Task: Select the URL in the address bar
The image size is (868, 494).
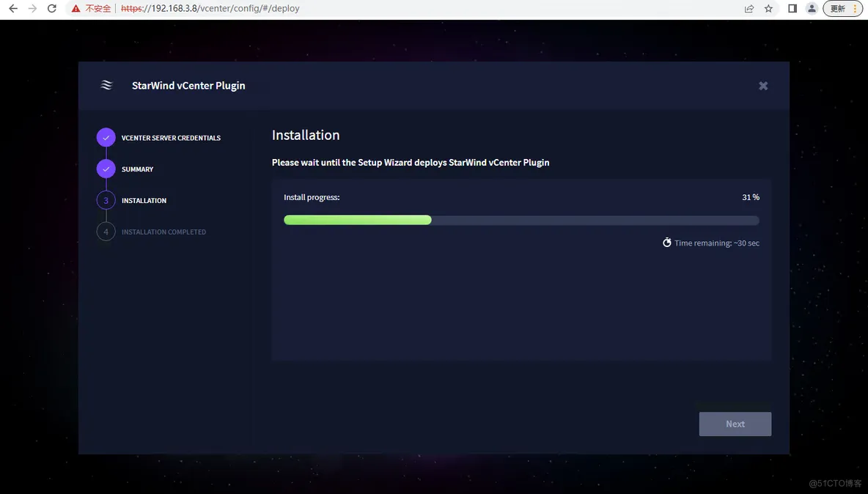Action: [210, 8]
